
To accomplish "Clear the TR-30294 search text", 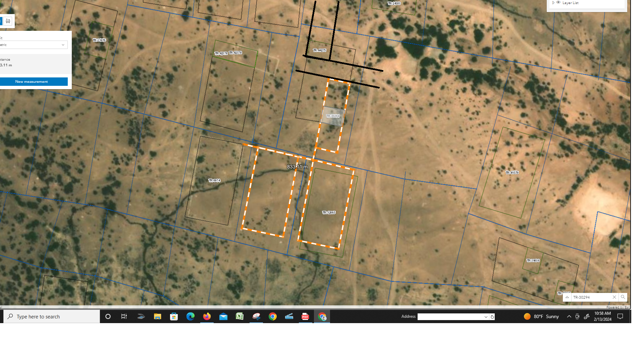I will (x=614, y=297).
